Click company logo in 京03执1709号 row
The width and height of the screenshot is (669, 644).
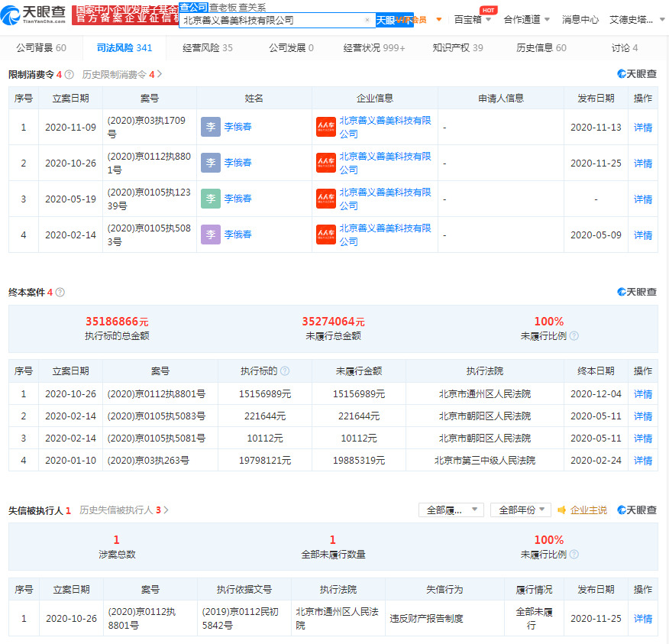[x=326, y=127]
